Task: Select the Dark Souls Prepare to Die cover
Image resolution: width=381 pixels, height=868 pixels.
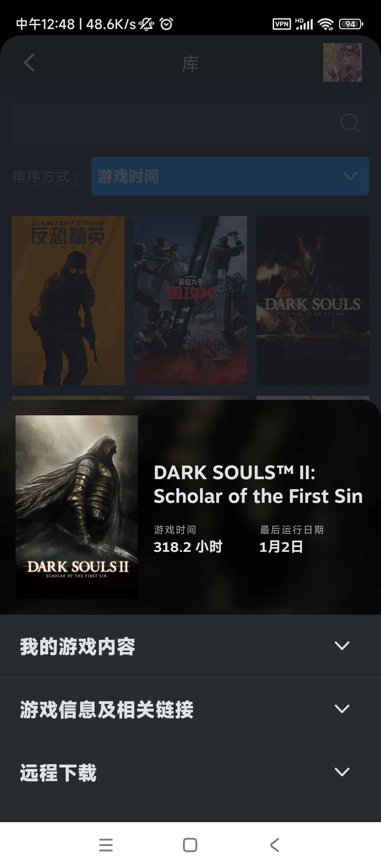Action: 313,300
